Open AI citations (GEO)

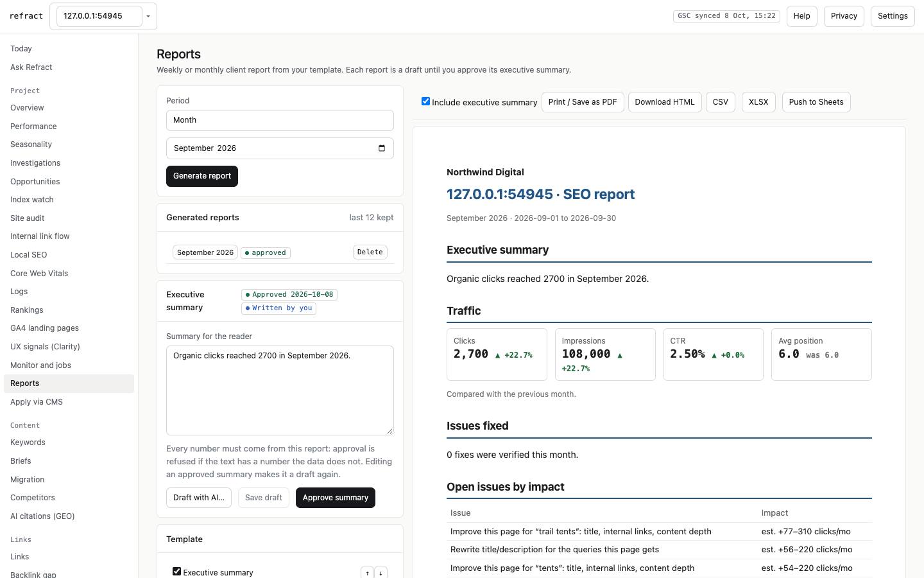click(69, 516)
